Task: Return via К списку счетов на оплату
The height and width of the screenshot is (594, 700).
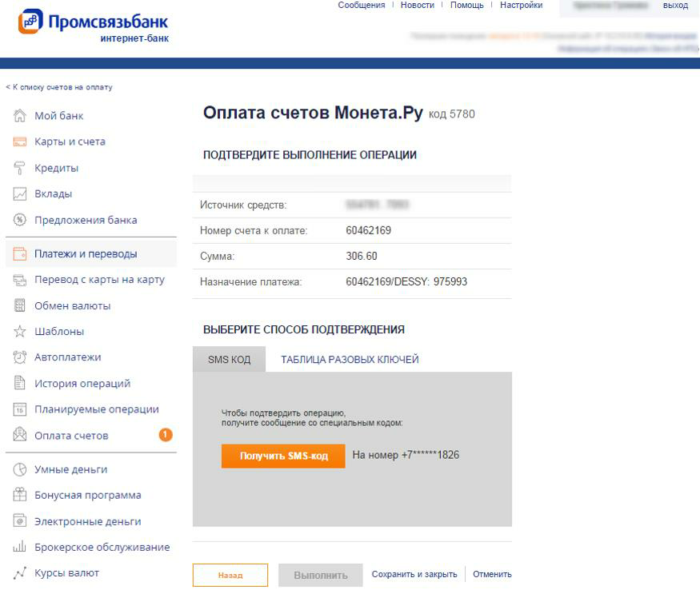Action: click(x=59, y=87)
